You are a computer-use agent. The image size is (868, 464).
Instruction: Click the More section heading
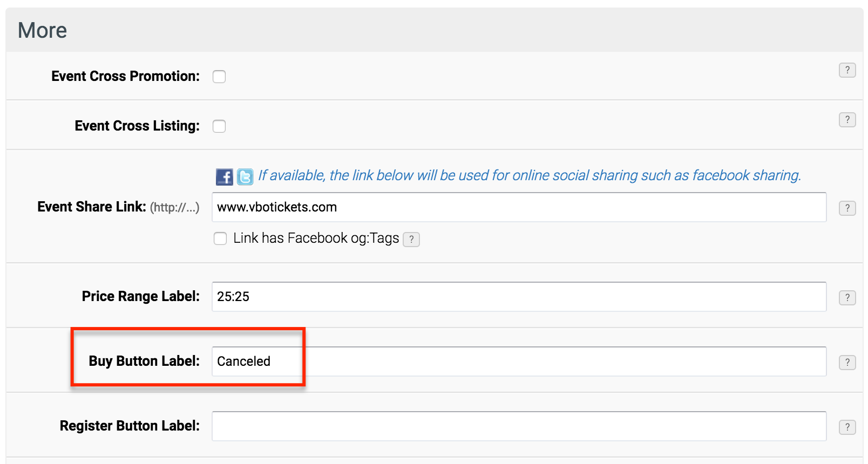coord(43,31)
